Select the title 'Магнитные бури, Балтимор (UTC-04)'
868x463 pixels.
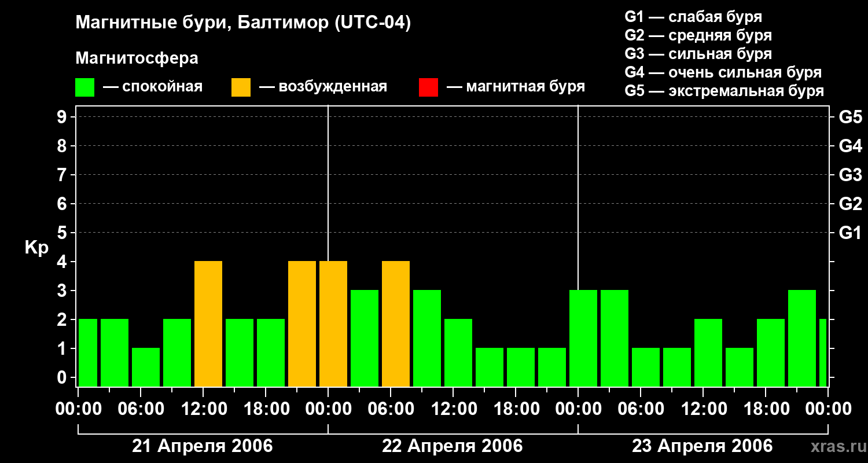(243, 24)
